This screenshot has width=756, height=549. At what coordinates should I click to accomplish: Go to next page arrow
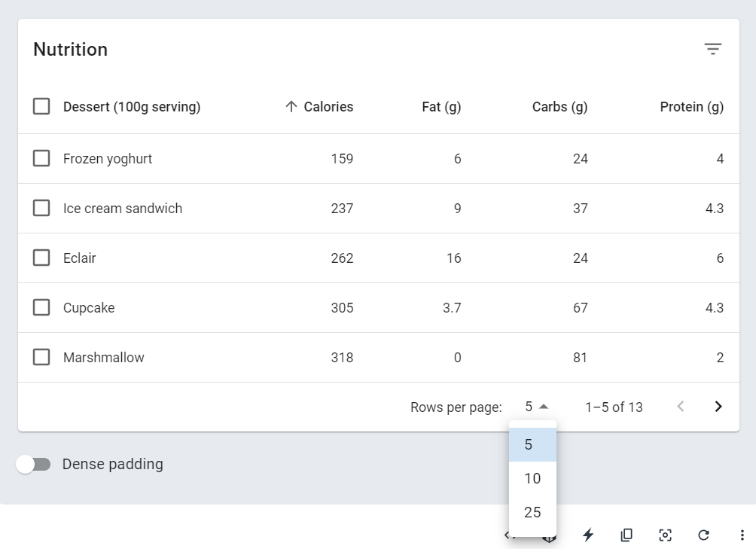718,407
